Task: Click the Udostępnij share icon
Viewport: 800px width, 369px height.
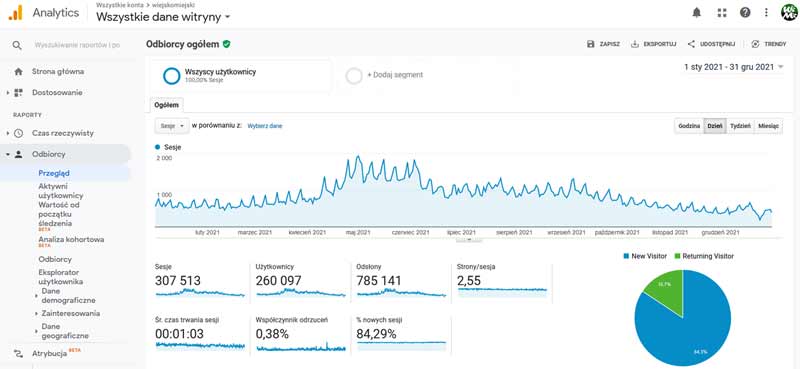Action: click(x=691, y=44)
